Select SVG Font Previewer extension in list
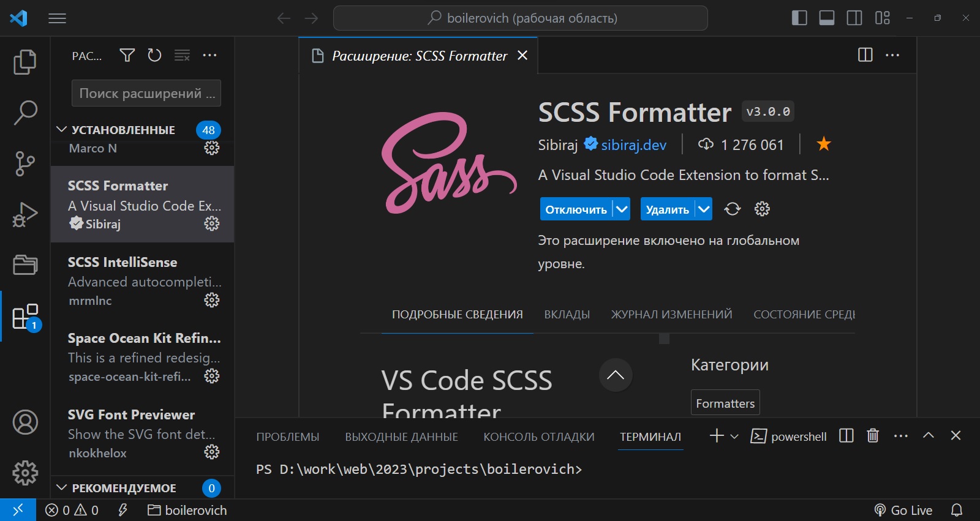980x521 pixels. pyautogui.click(x=142, y=433)
